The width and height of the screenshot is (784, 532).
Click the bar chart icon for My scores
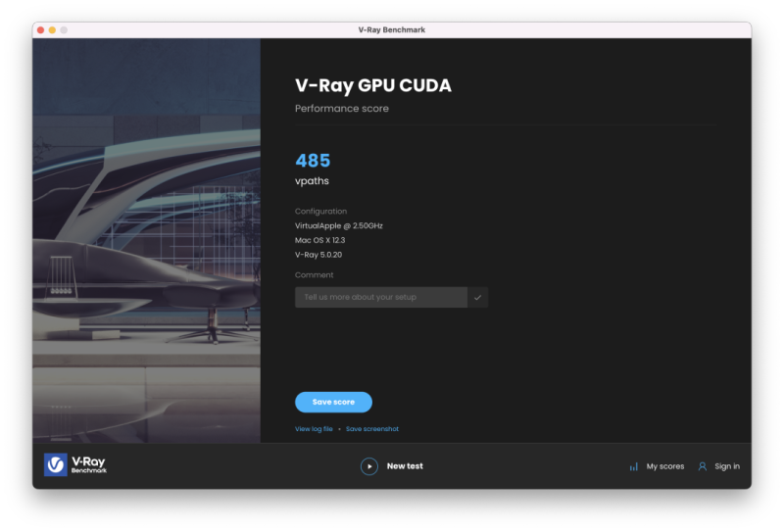pos(634,466)
